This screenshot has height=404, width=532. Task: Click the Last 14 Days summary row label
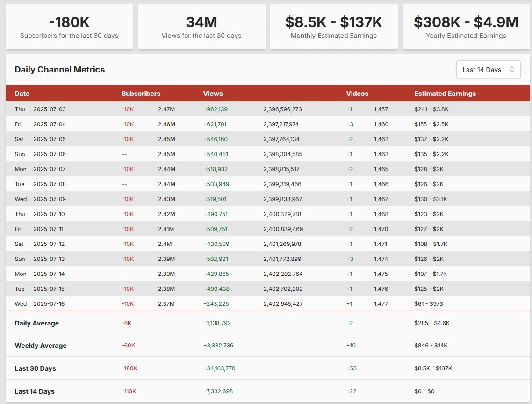click(35, 391)
